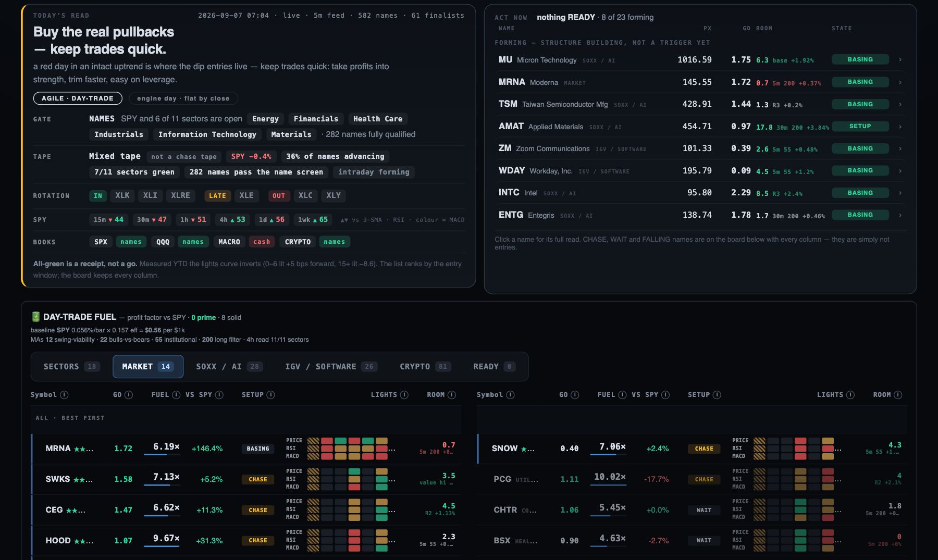Click the Energy sector chip
The height and width of the screenshot is (560, 938).
[x=265, y=119]
